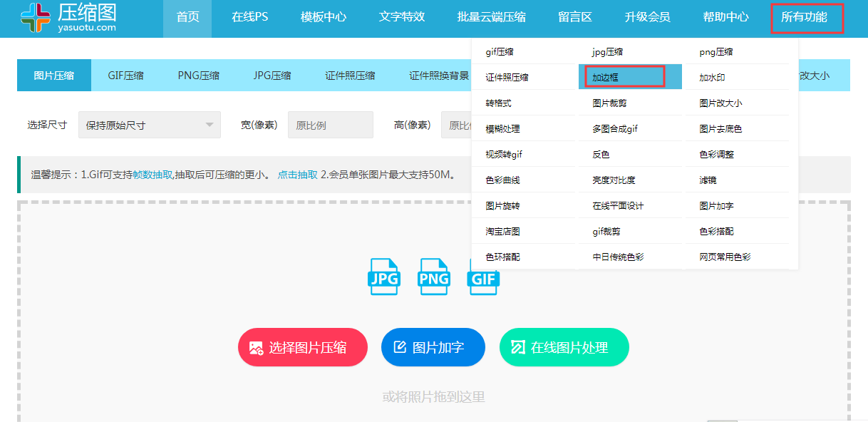Choose gif裁剪 in the dropdown menu
The width and height of the screenshot is (868, 422).
(x=606, y=232)
